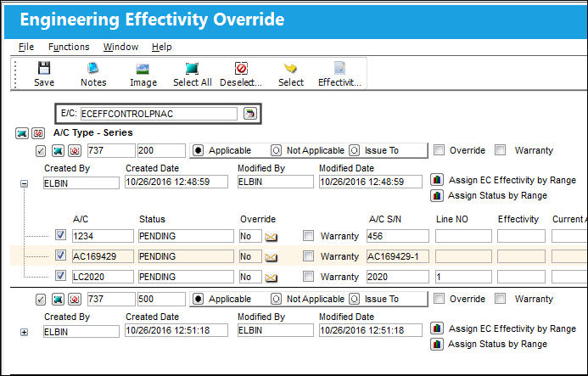Open override envelope icon for A/C 1234
Viewport: 588px width, 376px height.
point(272,237)
